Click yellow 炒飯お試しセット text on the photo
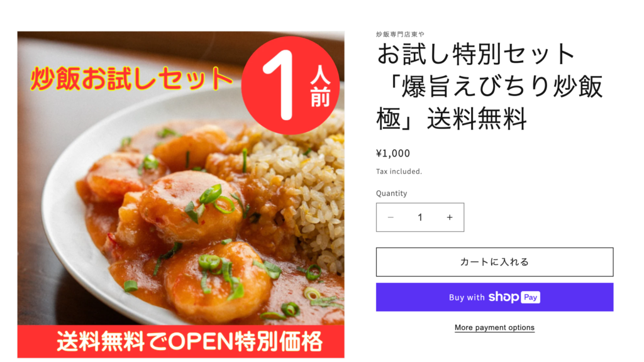Image resolution: width=644 pixels, height=362 pixels. tap(131, 79)
